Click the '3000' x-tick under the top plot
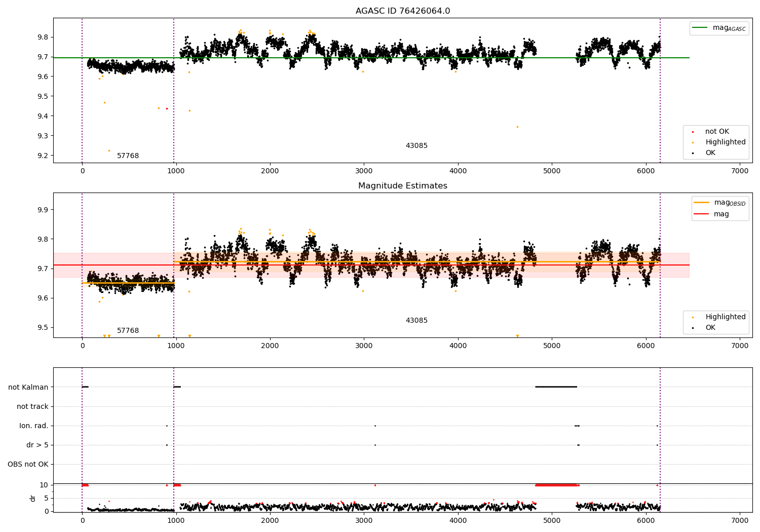This screenshot has height=532, width=760. click(364, 171)
